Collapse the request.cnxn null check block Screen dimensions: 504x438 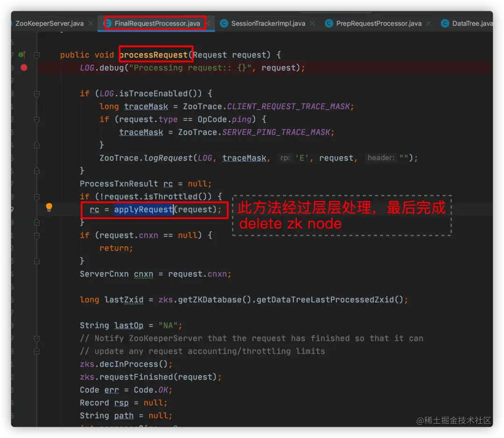(x=37, y=236)
